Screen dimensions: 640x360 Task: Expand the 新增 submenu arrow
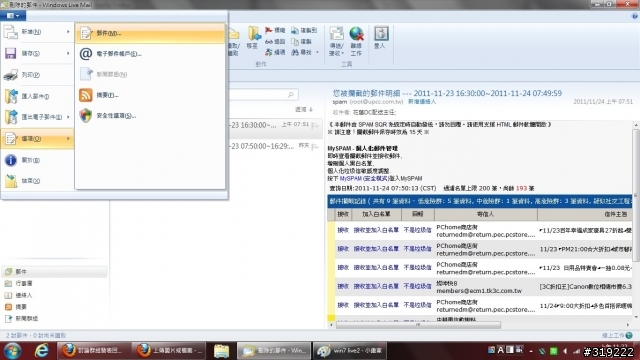point(68,32)
